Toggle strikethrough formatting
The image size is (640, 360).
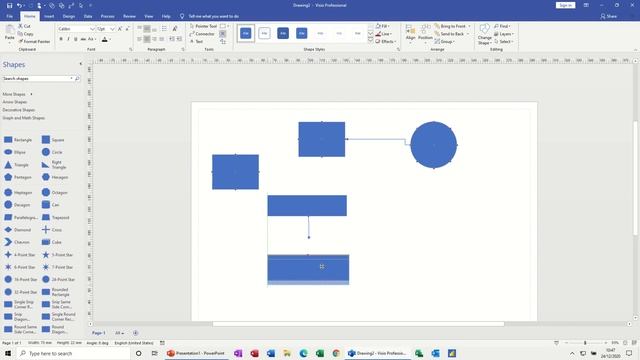pyautogui.click(x=83, y=39)
